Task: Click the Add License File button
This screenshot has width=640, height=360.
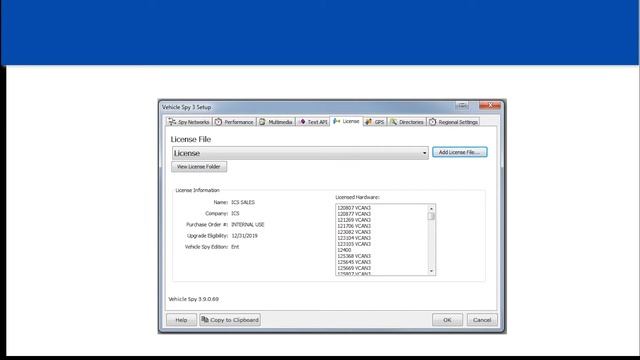Action: 460,152
